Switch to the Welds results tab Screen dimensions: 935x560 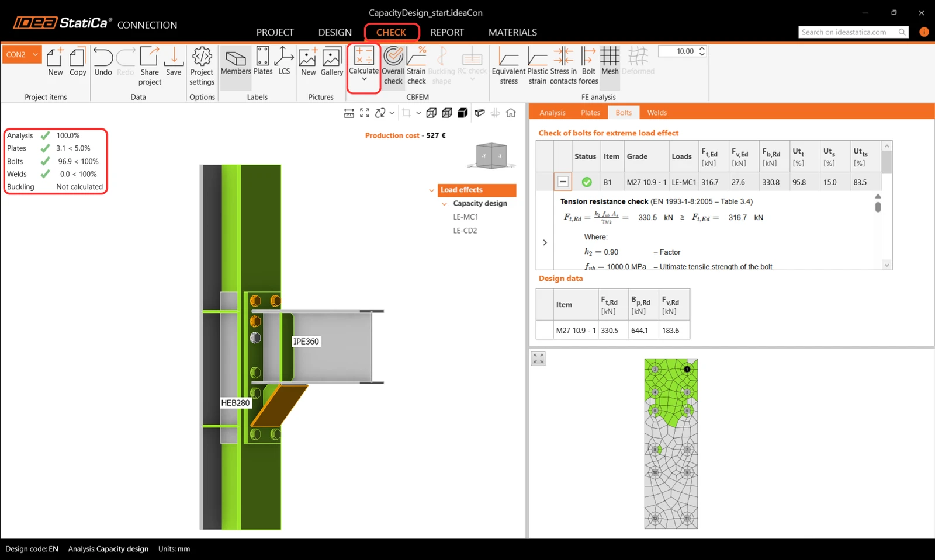click(657, 113)
